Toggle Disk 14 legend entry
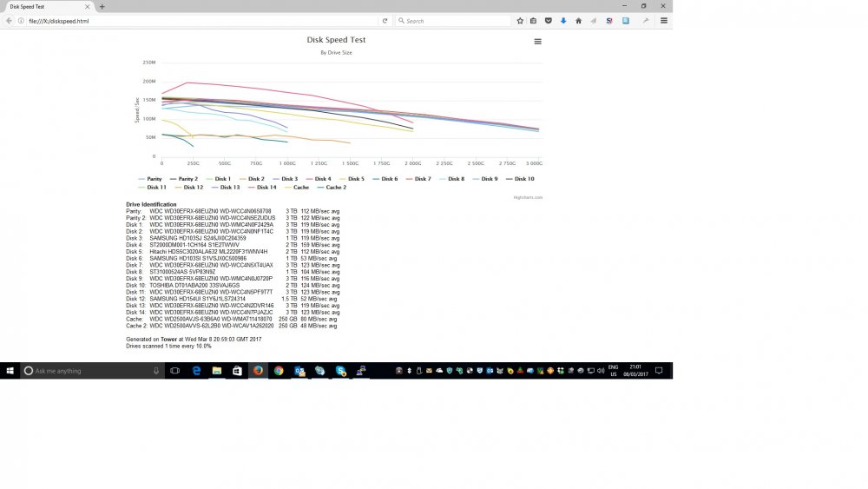This screenshot has width=868, height=489. tap(262, 188)
